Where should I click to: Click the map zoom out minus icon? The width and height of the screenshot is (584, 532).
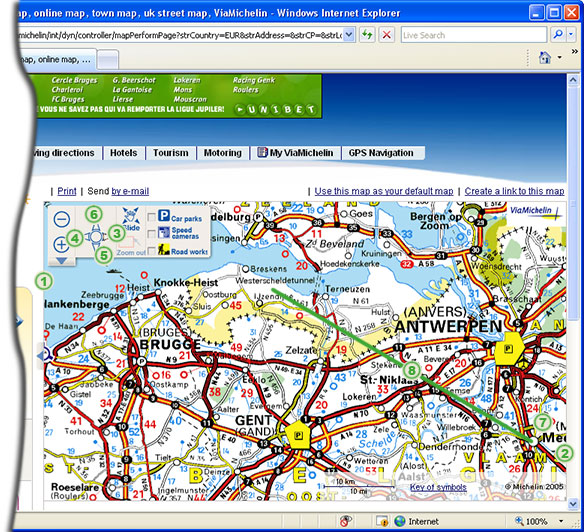[x=61, y=219]
